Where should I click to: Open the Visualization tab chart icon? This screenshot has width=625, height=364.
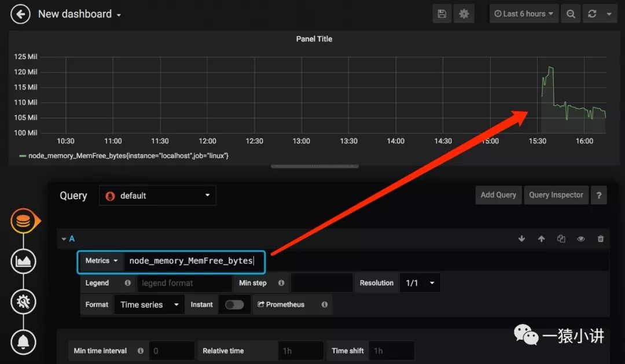[23, 262]
